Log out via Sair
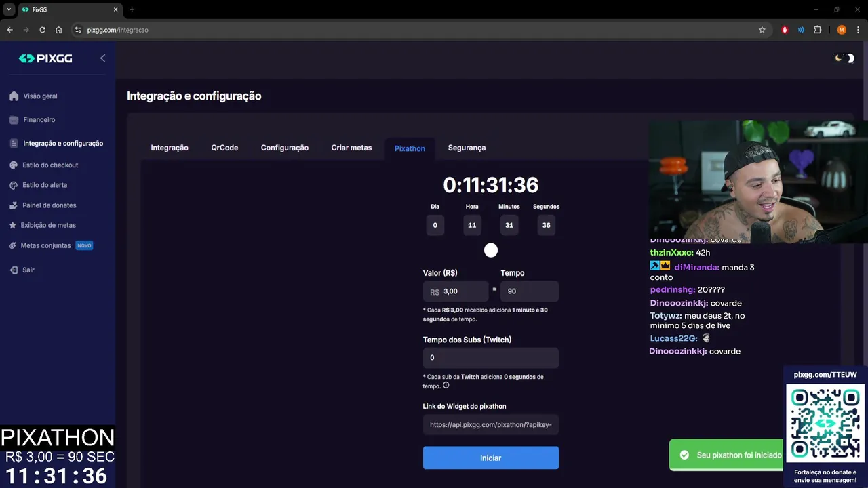868x488 pixels. 28,270
